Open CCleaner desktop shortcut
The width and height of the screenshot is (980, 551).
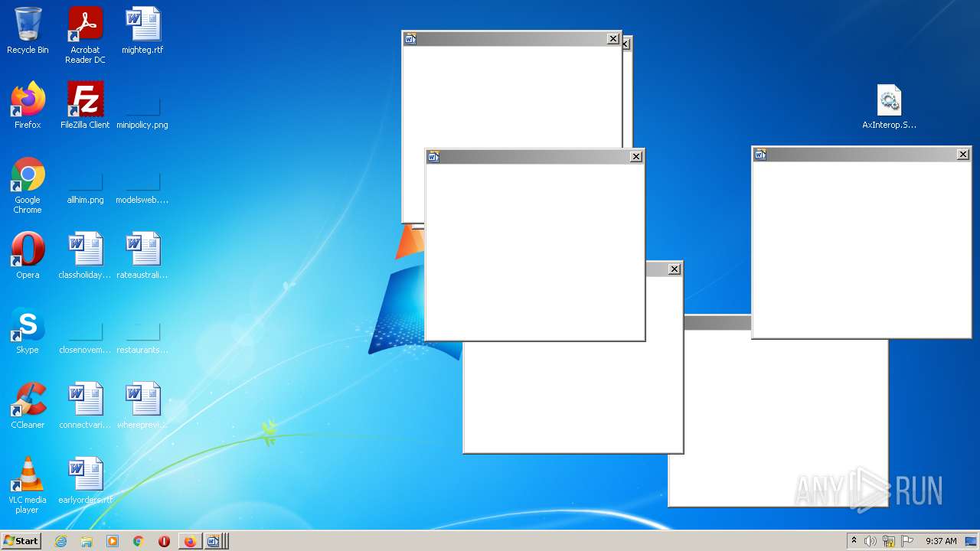(x=28, y=406)
